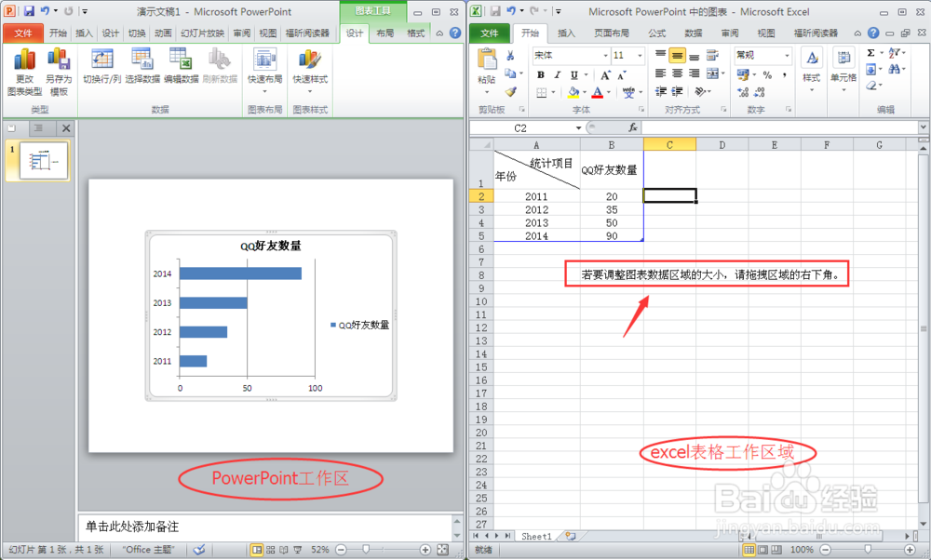
Task: Save the PowerPoint presentation via toolbar icon
Action: [x=29, y=11]
